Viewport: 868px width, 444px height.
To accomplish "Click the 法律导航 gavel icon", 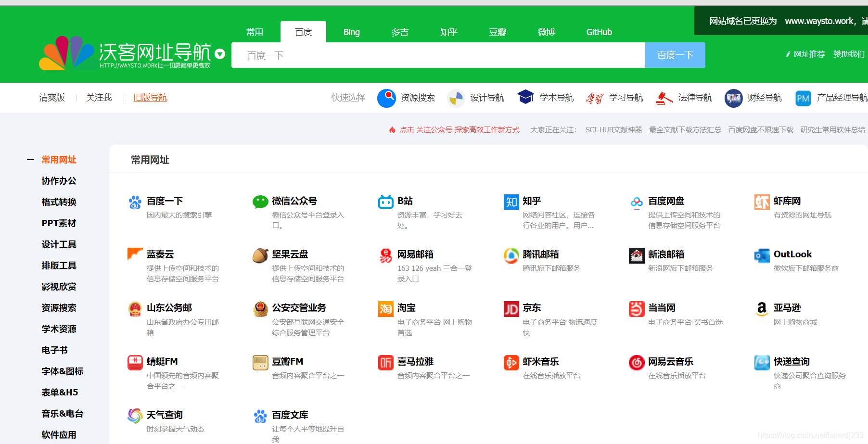I will tap(664, 98).
